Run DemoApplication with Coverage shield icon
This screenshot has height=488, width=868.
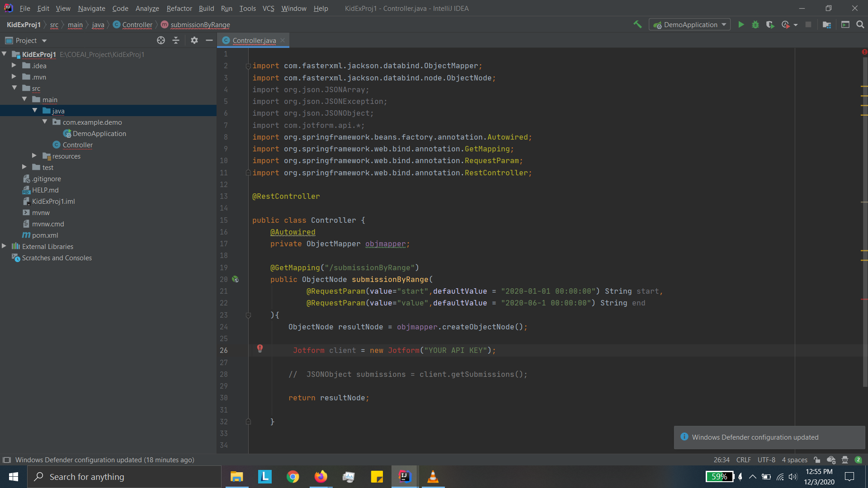click(x=770, y=24)
